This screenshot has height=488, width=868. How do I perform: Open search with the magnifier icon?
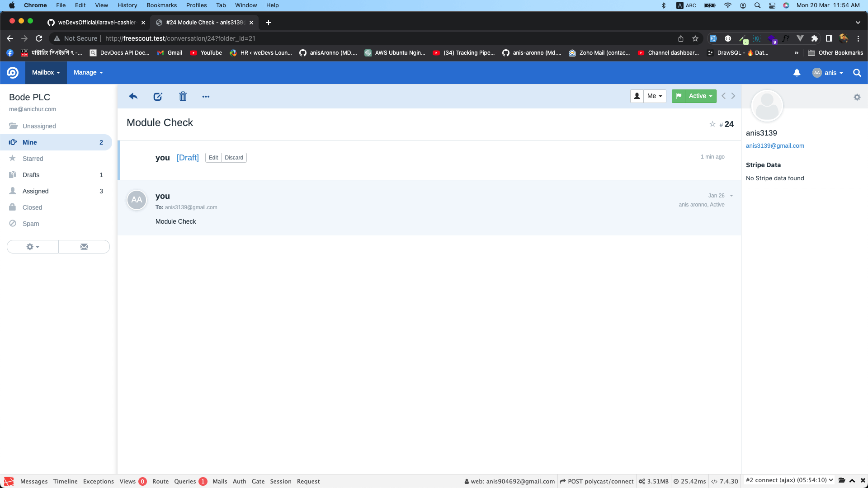(857, 73)
